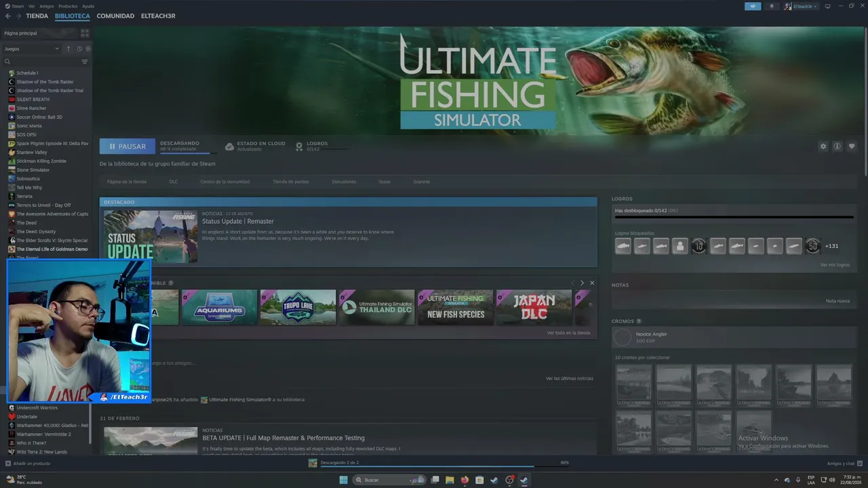Click Ver mis logros link
The width and height of the screenshot is (868, 488).
pyautogui.click(x=835, y=265)
